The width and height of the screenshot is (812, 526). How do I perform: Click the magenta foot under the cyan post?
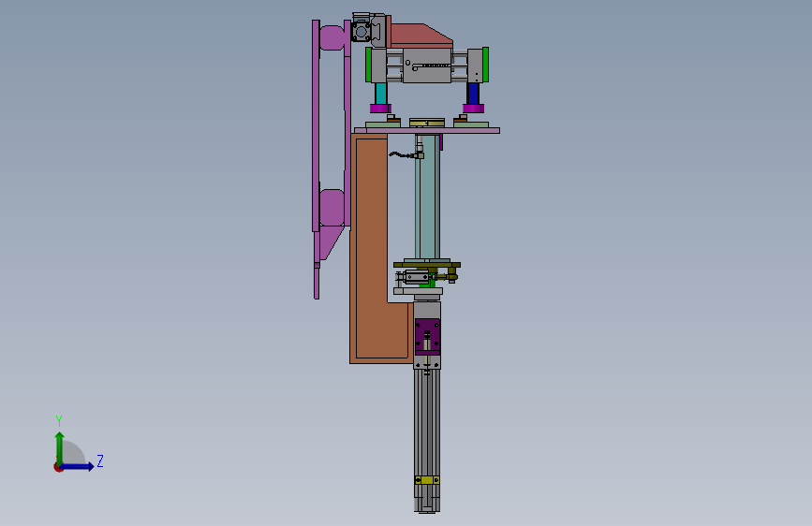tap(380, 109)
